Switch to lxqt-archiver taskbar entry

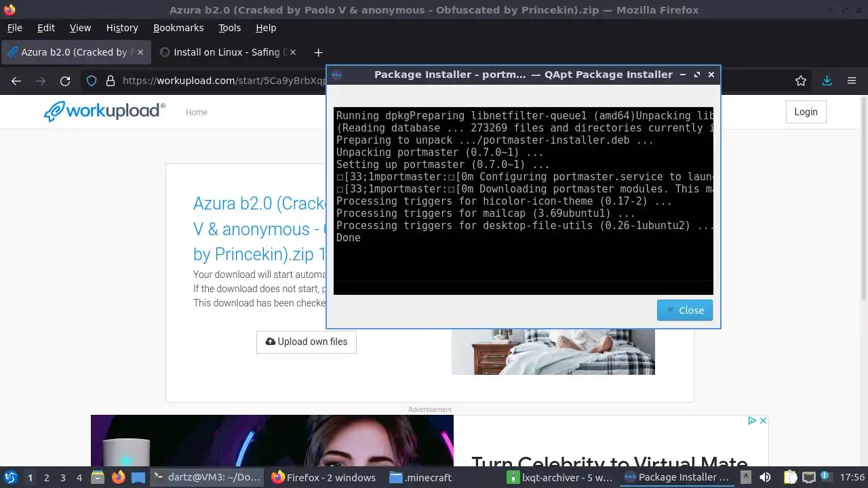pyautogui.click(x=560, y=477)
